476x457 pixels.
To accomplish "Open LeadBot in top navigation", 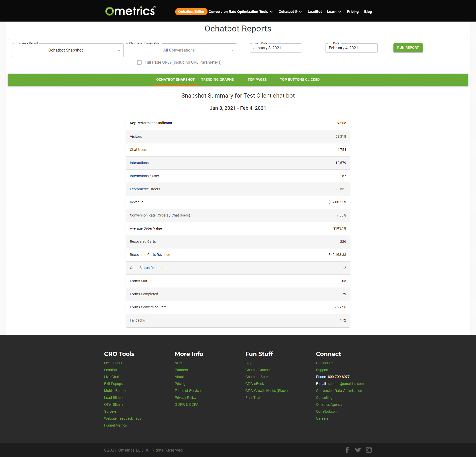I will coord(315,12).
